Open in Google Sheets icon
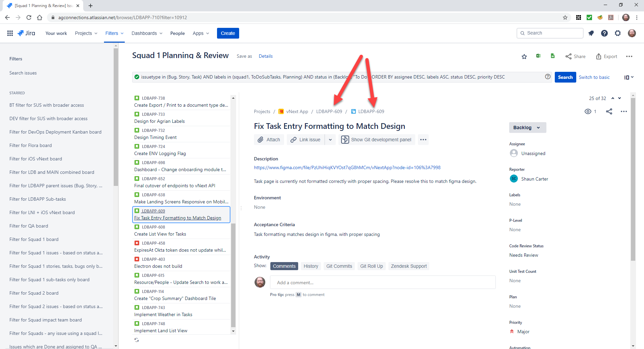The height and width of the screenshot is (349, 644). (x=553, y=56)
